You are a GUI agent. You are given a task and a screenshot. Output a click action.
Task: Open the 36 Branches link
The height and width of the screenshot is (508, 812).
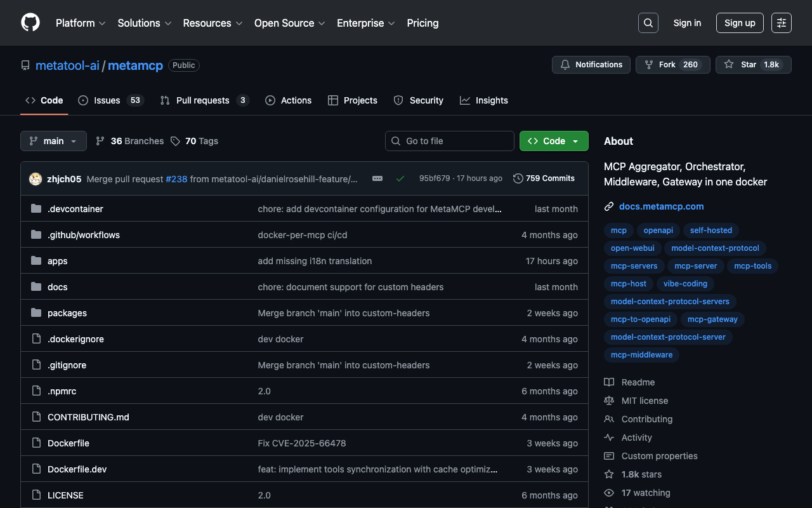[x=129, y=141]
